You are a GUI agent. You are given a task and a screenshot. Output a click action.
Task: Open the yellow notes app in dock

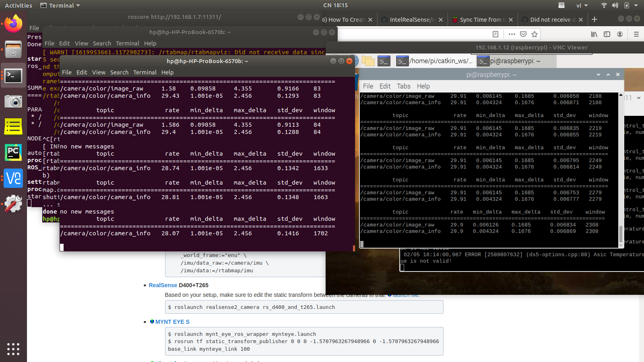[13, 127]
